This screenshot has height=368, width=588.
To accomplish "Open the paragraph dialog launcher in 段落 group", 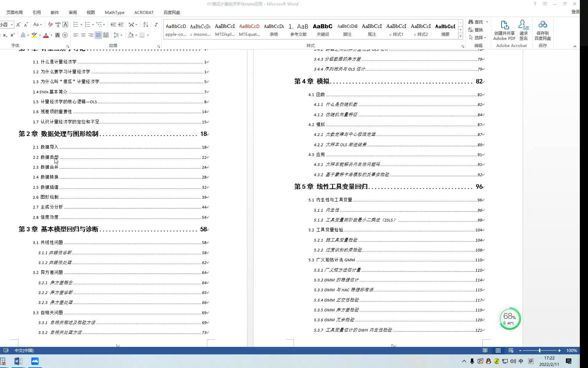I will [159, 46].
